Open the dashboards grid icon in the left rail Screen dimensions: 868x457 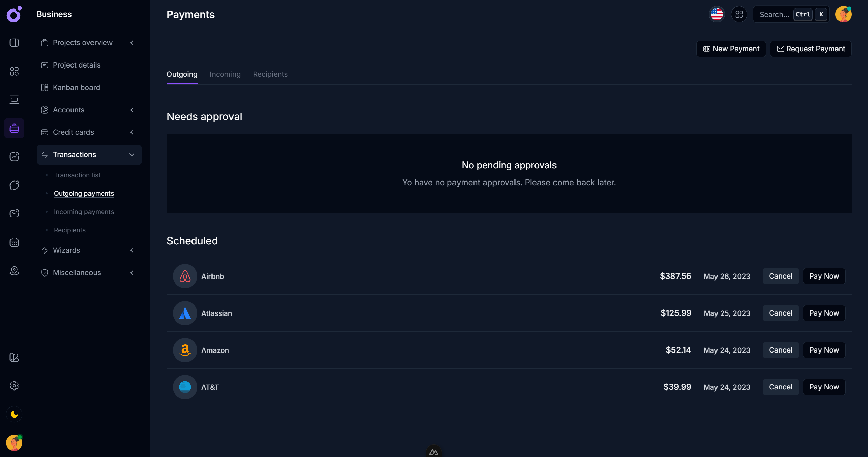pos(14,71)
